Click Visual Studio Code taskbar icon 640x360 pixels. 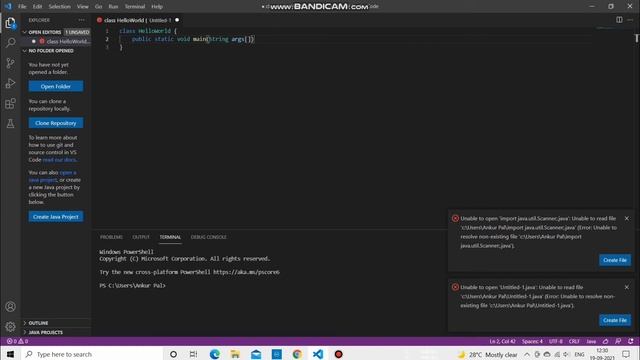[x=318, y=354]
